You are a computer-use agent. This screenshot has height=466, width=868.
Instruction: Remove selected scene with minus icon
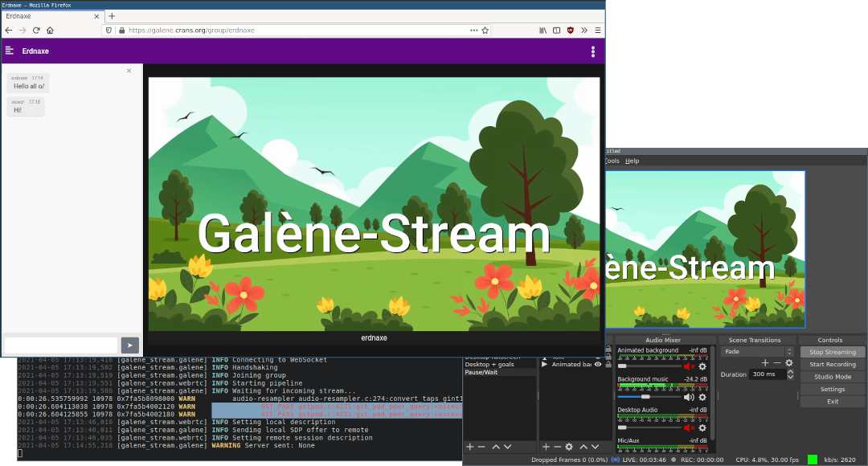[481, 447]
